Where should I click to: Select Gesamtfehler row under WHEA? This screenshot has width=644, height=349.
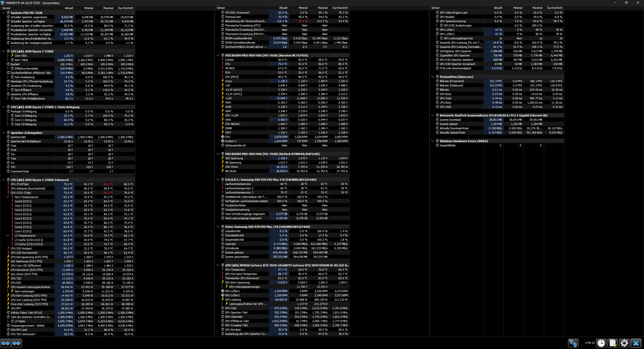(x=447, y=145)
